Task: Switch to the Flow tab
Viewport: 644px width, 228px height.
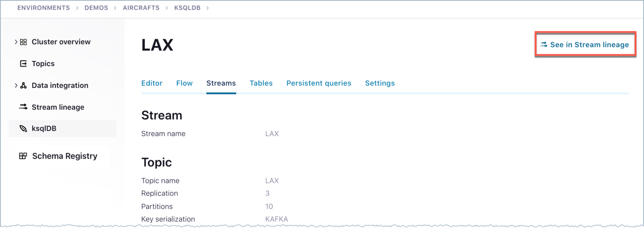Action: (x=184, y=83)
